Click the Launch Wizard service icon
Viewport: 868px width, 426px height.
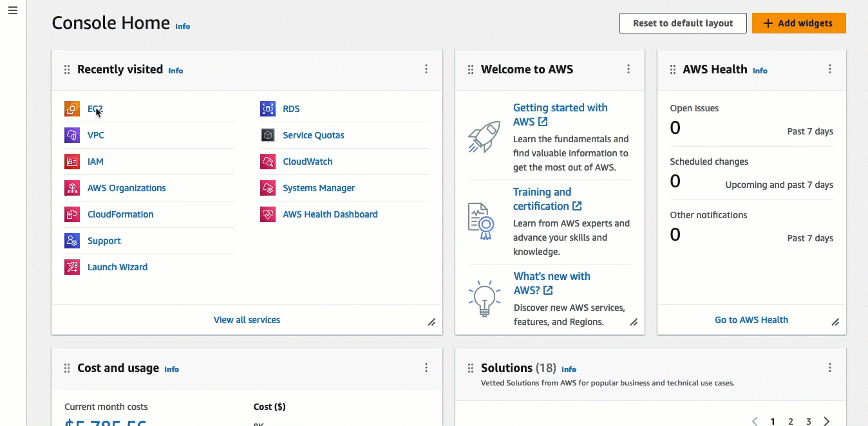71,267
